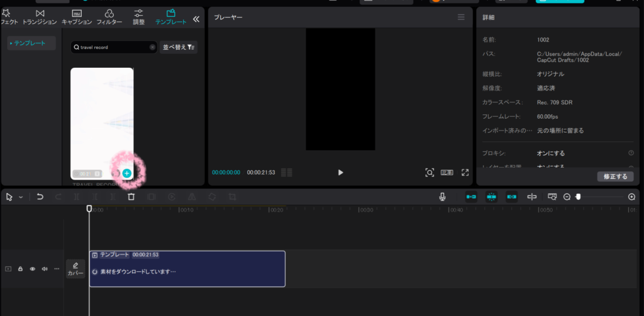Click the timeline playhead marker
This screenshot has width=644, height=316.
(x=89, y=209)
